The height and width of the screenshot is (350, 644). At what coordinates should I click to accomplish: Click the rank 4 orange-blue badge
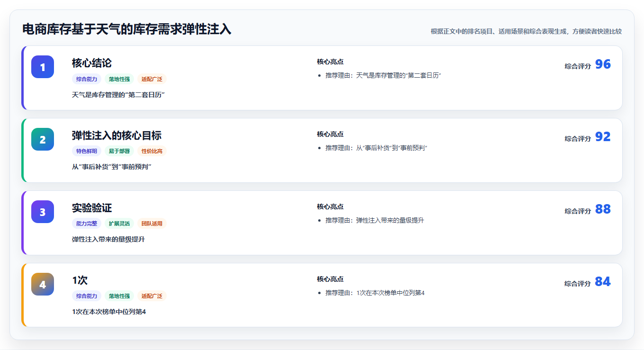coord(43,284)
